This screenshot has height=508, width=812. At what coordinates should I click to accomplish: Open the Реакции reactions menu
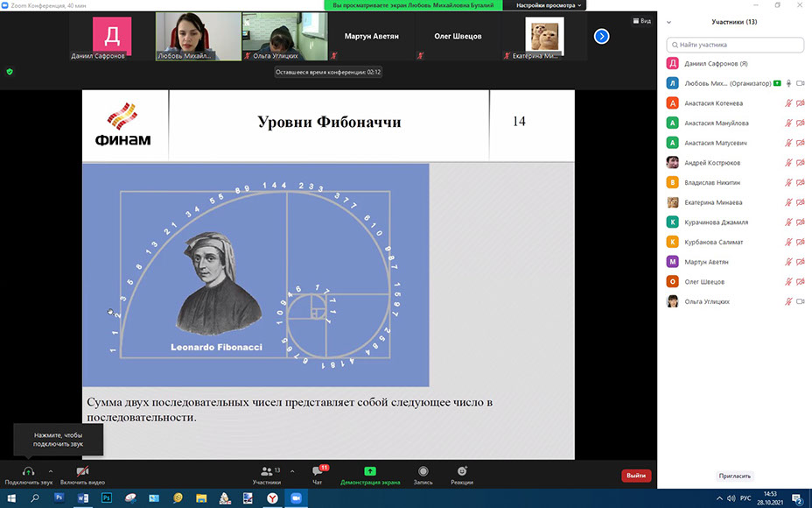tap(461, 471)
